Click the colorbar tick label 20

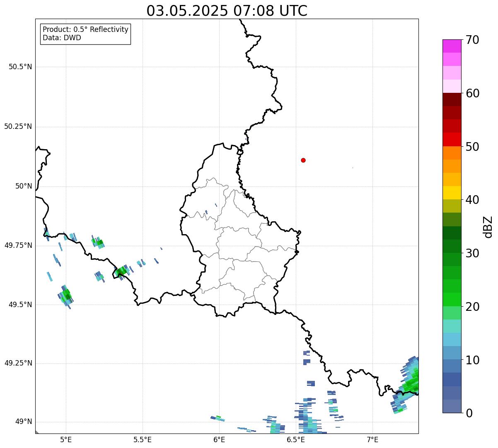click(x=472, y=307)
